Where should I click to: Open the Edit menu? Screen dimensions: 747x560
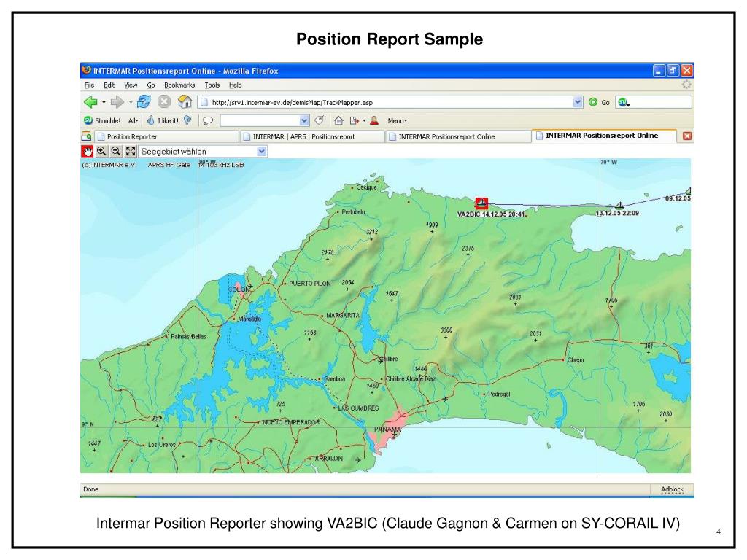pos(109,85)
